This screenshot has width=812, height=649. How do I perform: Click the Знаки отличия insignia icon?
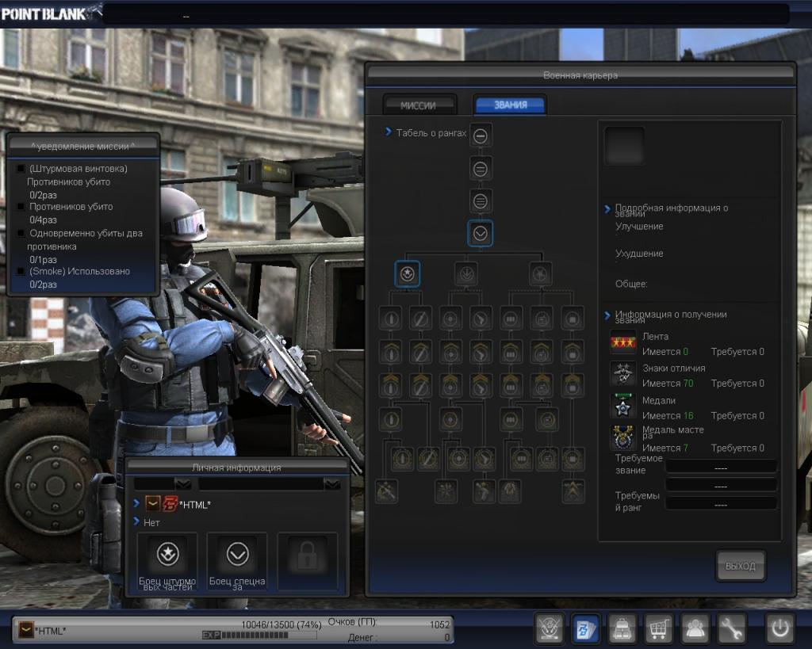(623, 374)
